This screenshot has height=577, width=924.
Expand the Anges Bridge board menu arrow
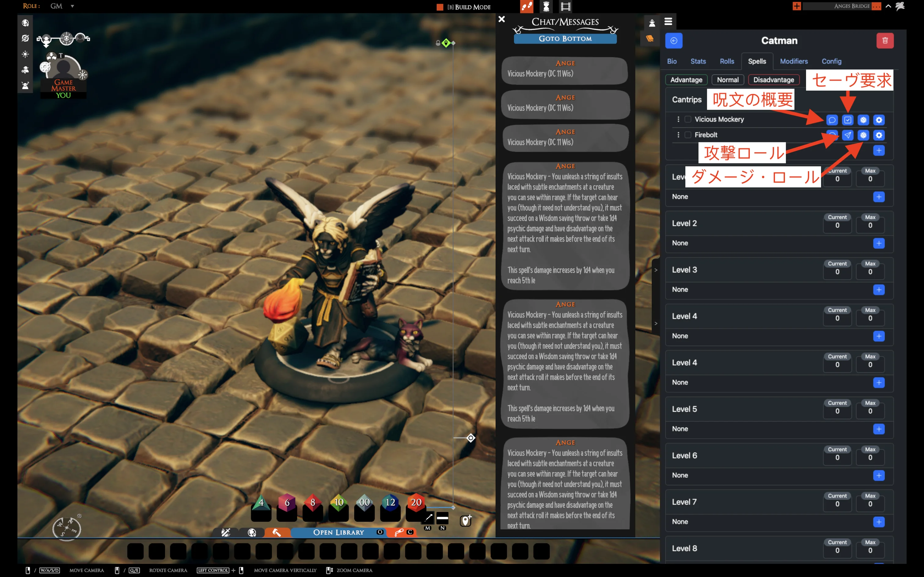coord(888,6)
